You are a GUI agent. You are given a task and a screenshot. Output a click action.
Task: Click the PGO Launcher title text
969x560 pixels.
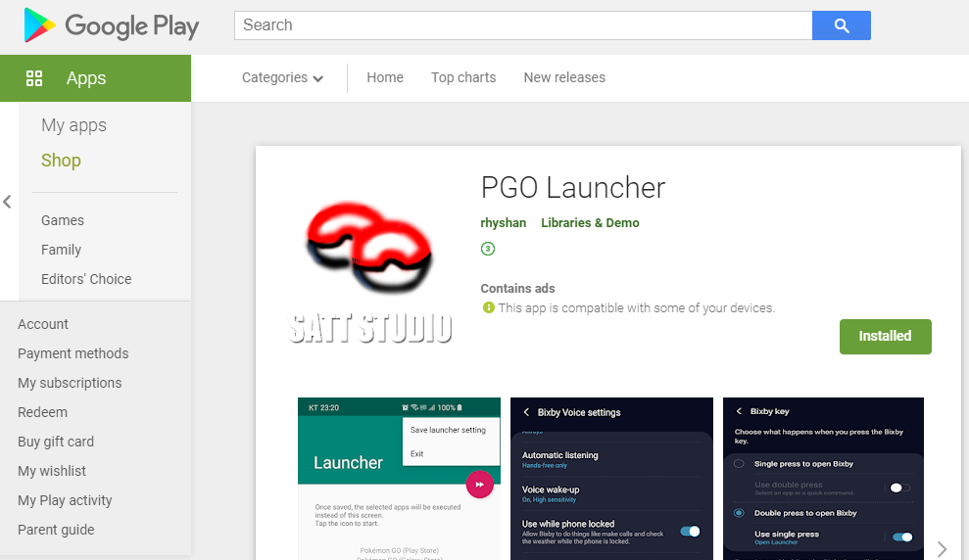coord(573,188)
